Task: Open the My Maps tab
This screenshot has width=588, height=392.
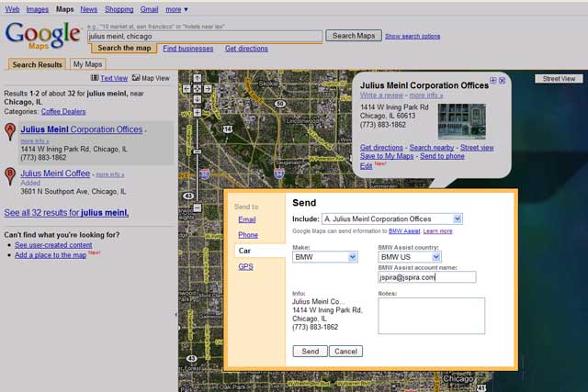Action: click(88, 64)
